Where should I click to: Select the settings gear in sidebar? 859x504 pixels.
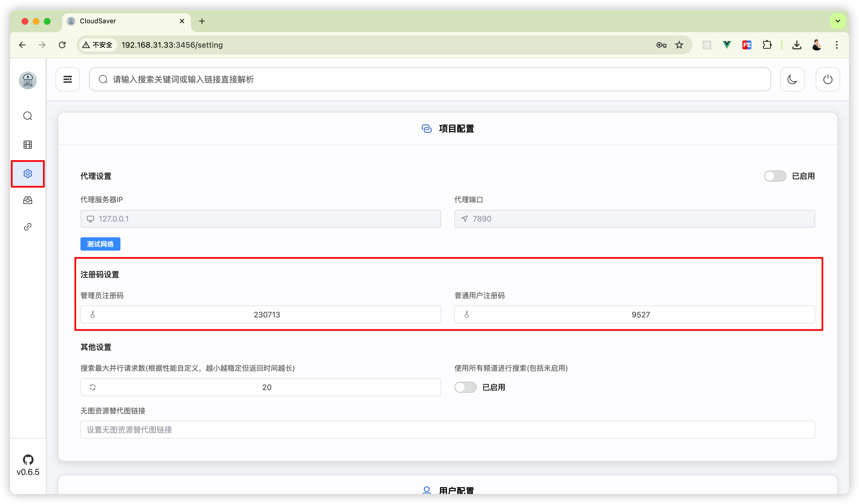28,174
